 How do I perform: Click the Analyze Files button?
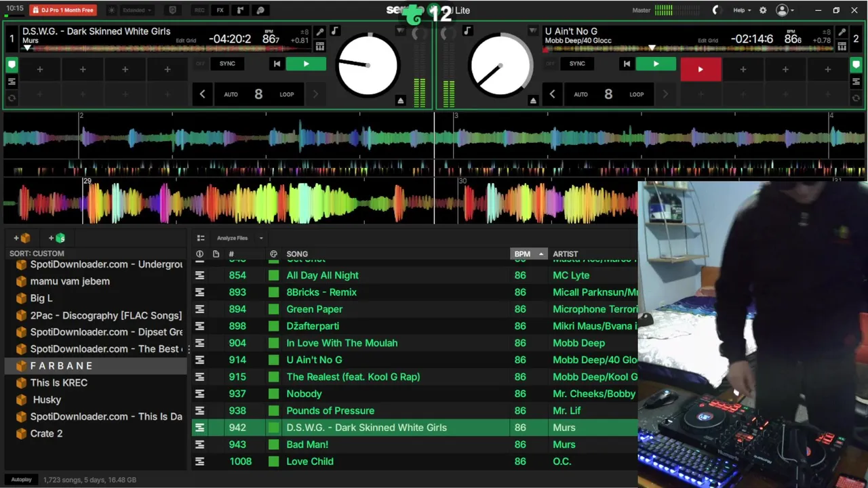(232, 238)
